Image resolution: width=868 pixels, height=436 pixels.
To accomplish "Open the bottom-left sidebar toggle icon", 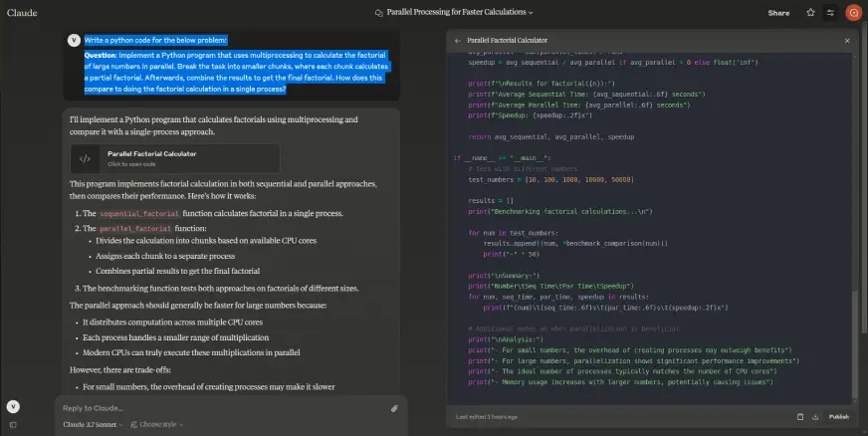I will [13, 424].
